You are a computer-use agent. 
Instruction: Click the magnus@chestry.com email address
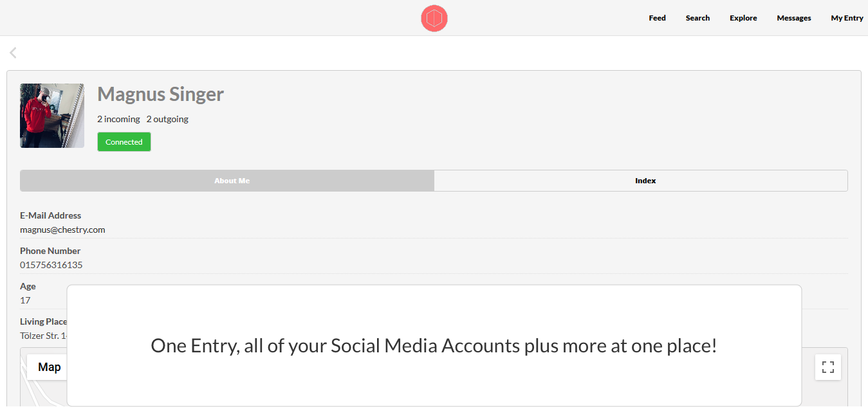tap(62, 230)
